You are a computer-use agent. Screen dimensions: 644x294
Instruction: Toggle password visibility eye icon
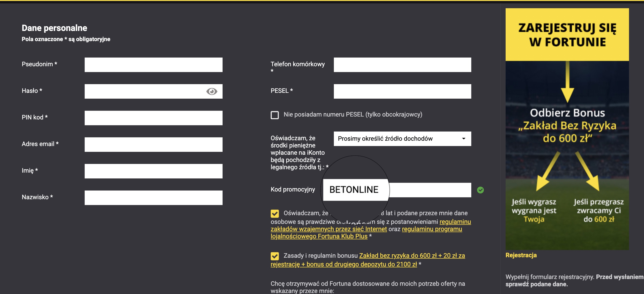pos(212,91)
